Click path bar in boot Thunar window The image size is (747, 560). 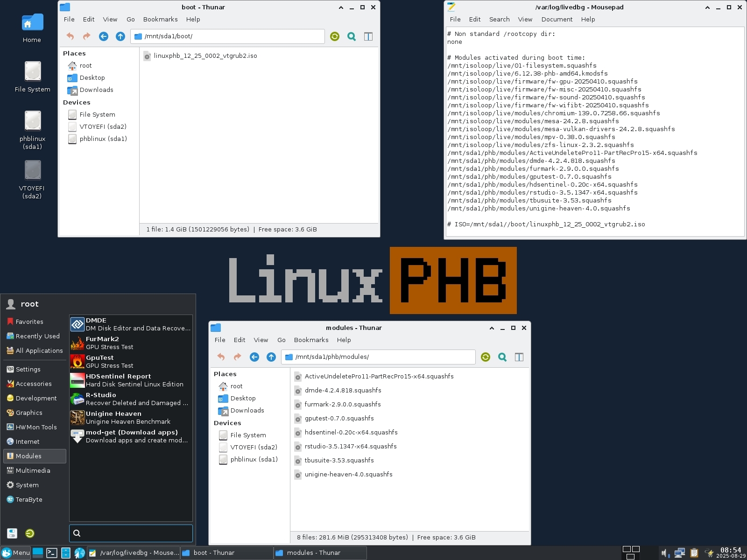click(x=227, y=36)
